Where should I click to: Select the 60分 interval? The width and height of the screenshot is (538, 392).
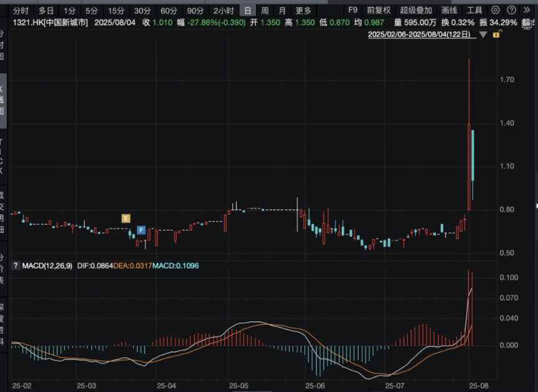click(x=169, y=11)
